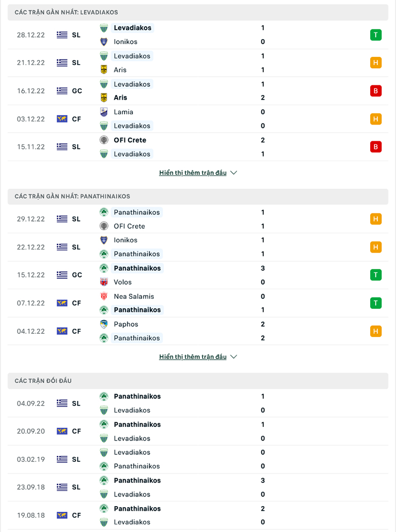Toggle the red B loss badge versus Aris
The height and width of the screenshot is (532, 396).
click(376, 90)
